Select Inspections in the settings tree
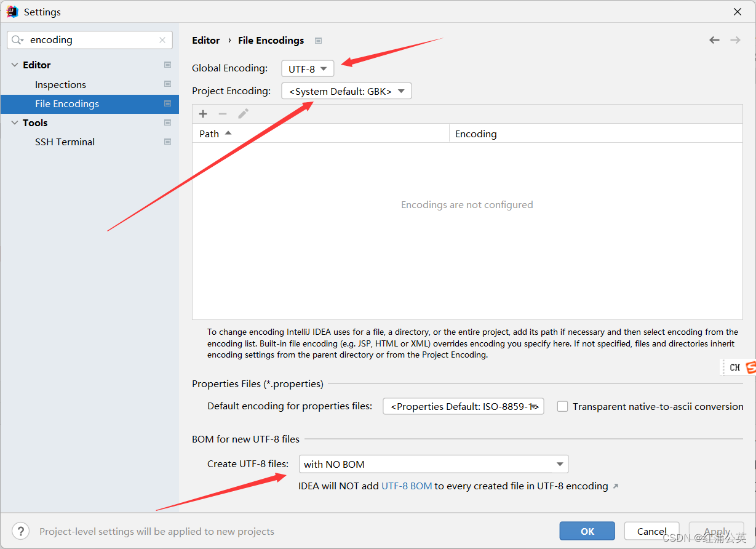 [x=60, y=84]
